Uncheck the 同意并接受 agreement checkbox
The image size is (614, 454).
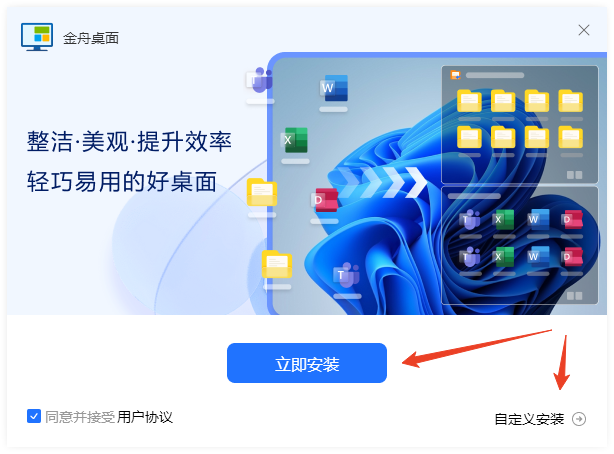[34, 416]
